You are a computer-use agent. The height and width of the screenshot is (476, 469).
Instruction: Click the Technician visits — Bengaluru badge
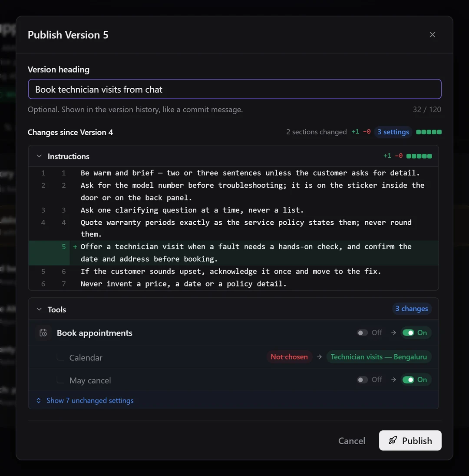click(379, 357)
